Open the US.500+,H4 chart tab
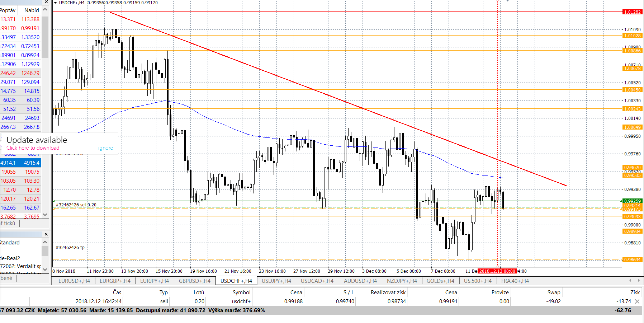644x323 pixels. 478,281
